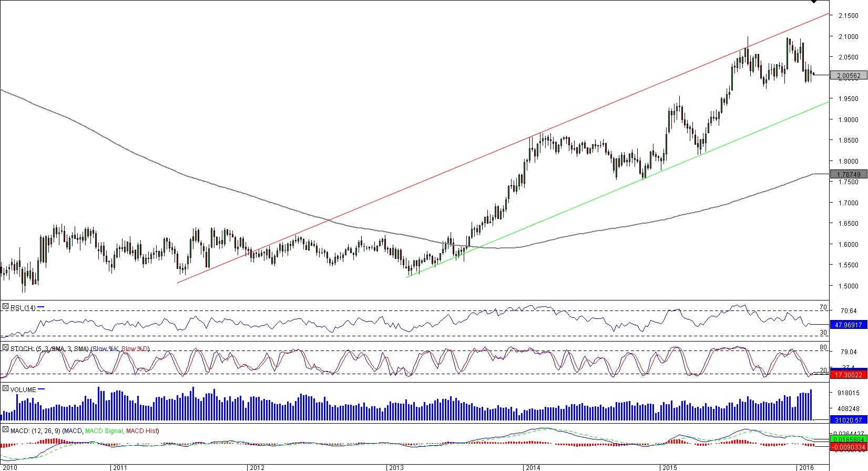This screenshot has height=471, width=868.
Task: Click the 1.6500 price axis label
Action: click(849, 223)
